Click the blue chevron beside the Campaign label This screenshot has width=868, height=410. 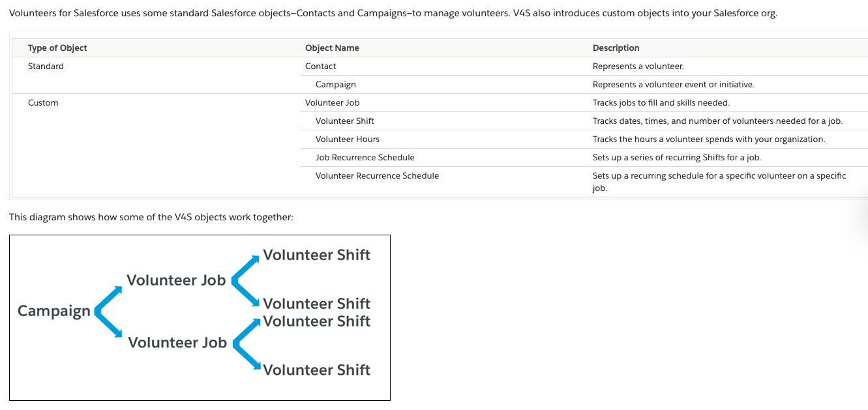100,312
